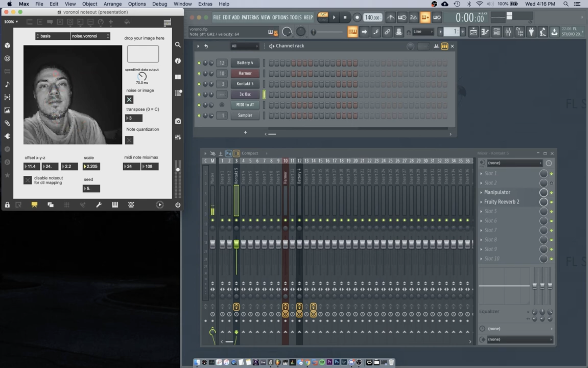Enable the Note quantization checkbox
This screenshot has width=588, height=368.
tap(129, 140)
